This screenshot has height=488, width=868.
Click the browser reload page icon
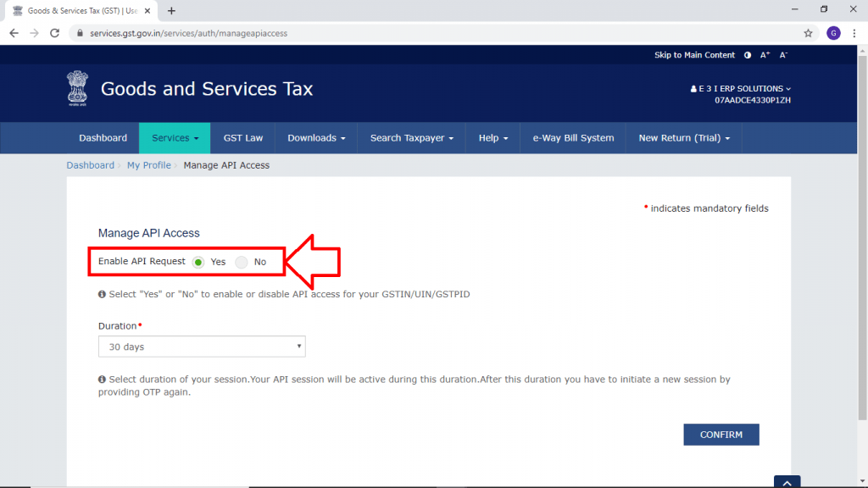coord(55,33)
